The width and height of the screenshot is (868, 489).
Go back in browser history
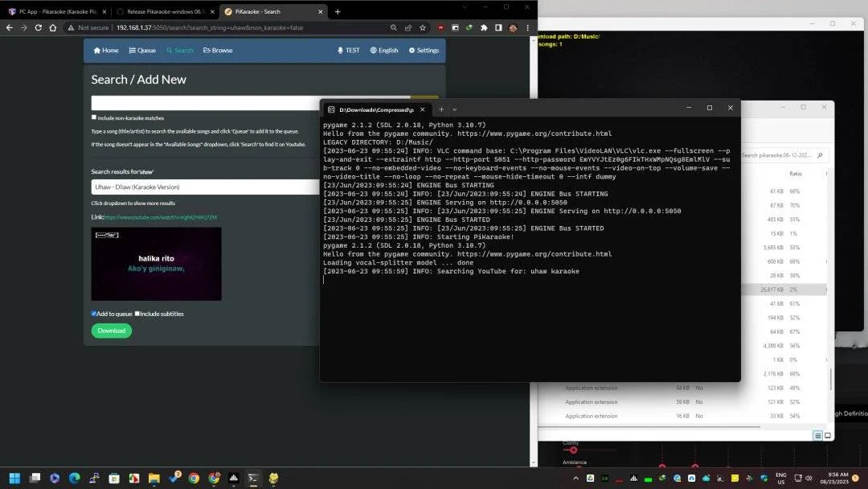[10, 27]
